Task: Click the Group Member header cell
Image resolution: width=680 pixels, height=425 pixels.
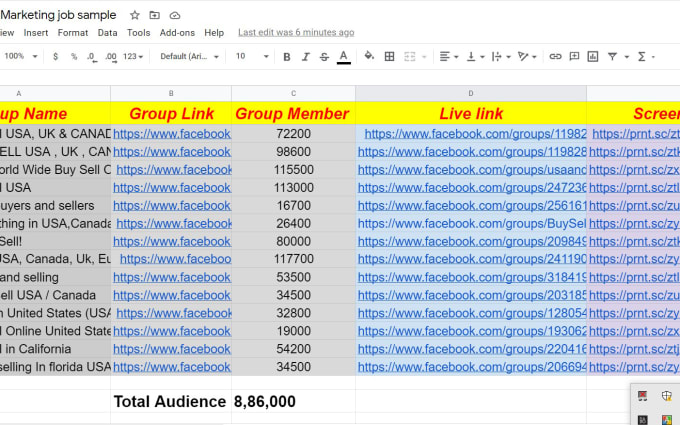Action: click(293, 113)
